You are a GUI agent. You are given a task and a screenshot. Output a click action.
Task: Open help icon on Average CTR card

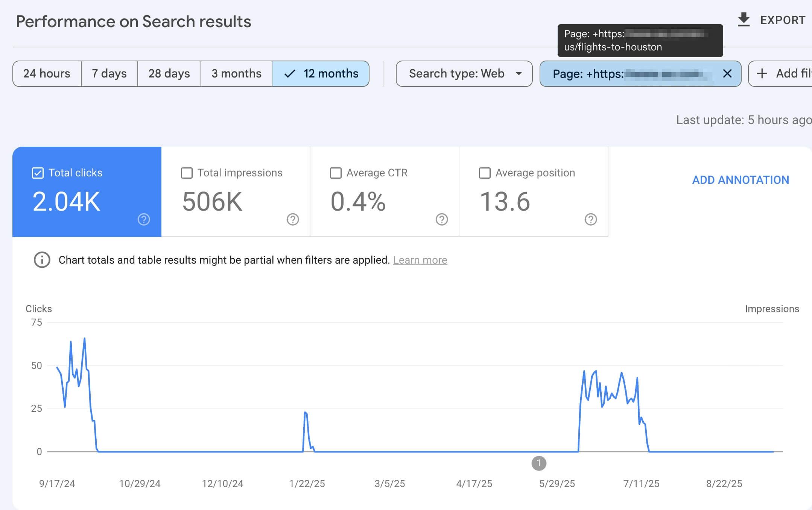pyautogui.click(x=442, y=219)
